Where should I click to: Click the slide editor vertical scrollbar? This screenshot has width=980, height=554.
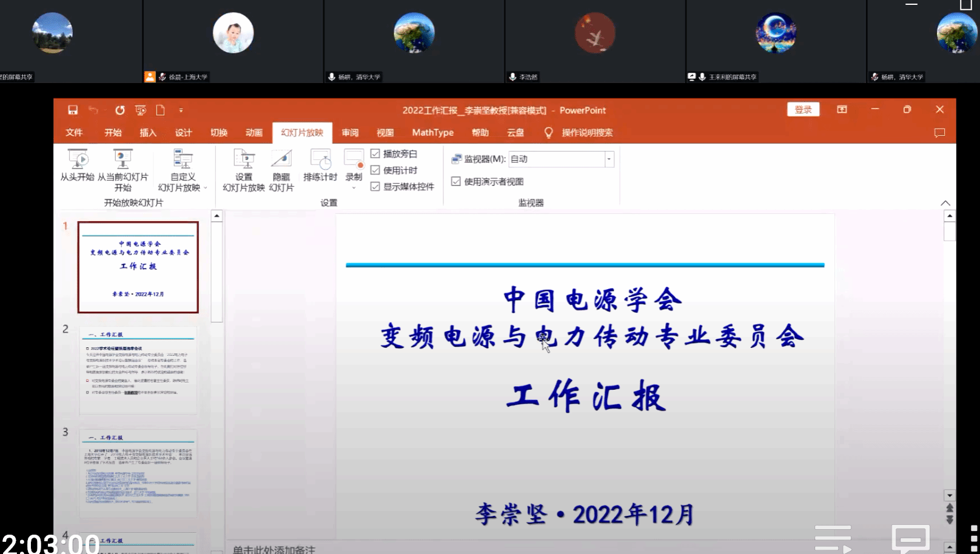pyautogui.click(x=950, y=364)
